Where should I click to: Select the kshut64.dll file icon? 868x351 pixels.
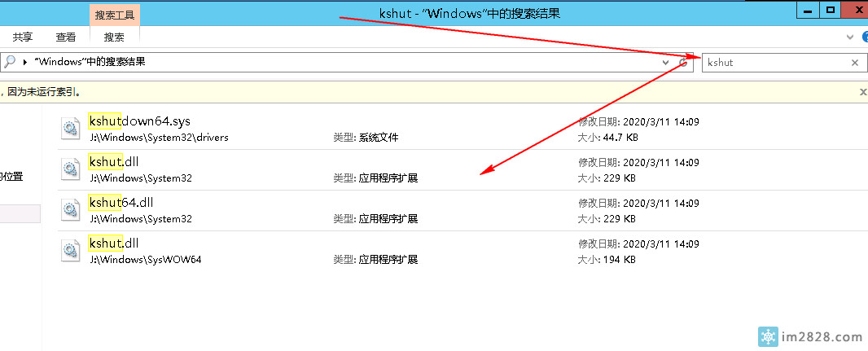[70, 210]
